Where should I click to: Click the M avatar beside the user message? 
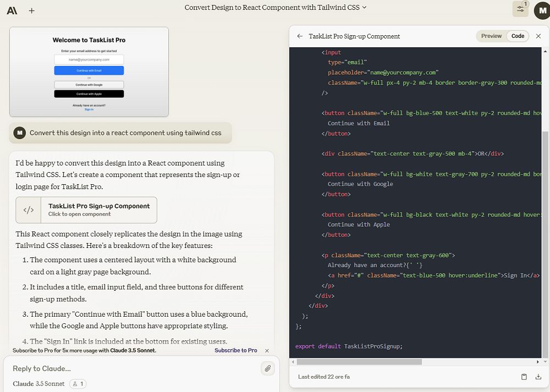pyautogui.click(x=20, y=133)
